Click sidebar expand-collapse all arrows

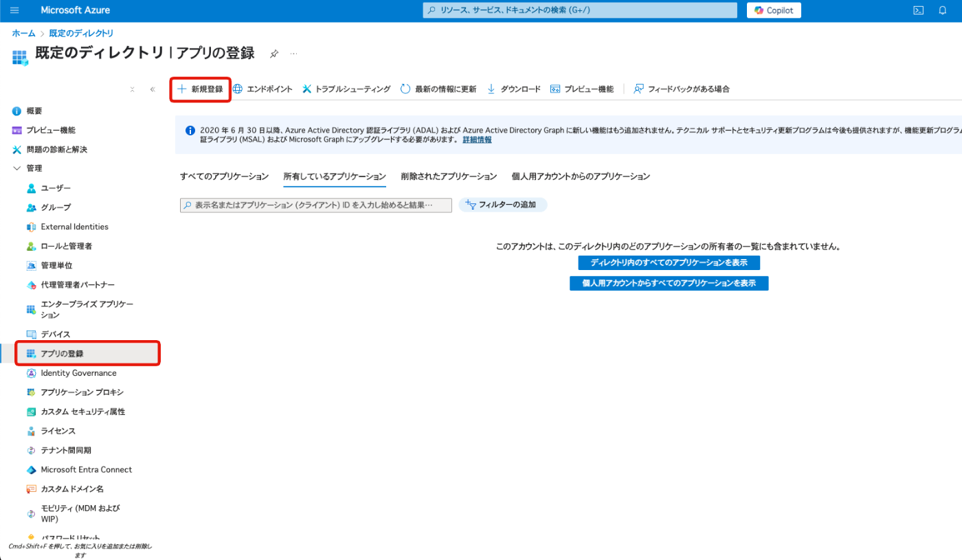[x=132, y=89]
